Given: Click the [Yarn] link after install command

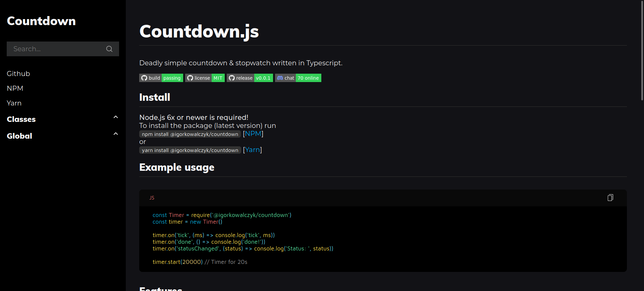Looking at the screenshot, I should point(252,150).
